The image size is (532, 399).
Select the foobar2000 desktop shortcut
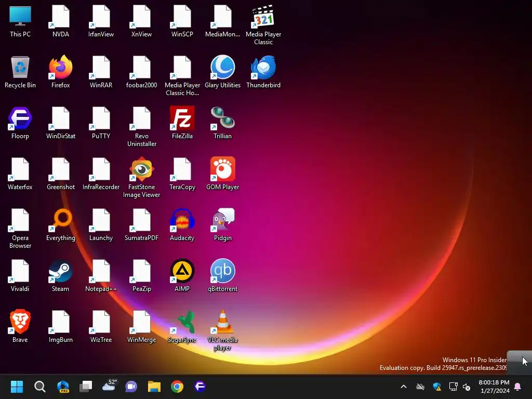point(141,72)
